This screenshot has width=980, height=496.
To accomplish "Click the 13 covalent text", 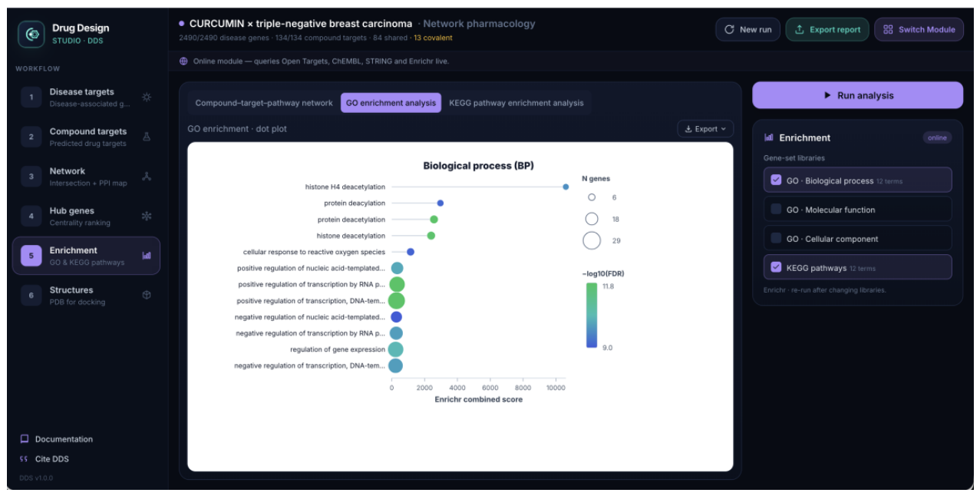I will pos(433,38).
